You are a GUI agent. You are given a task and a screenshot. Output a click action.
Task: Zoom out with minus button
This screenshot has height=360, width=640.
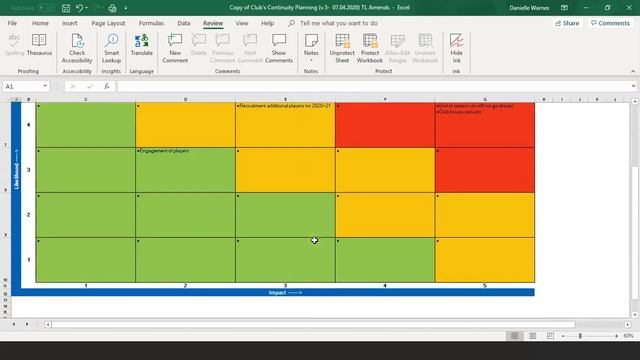(563, 336)
